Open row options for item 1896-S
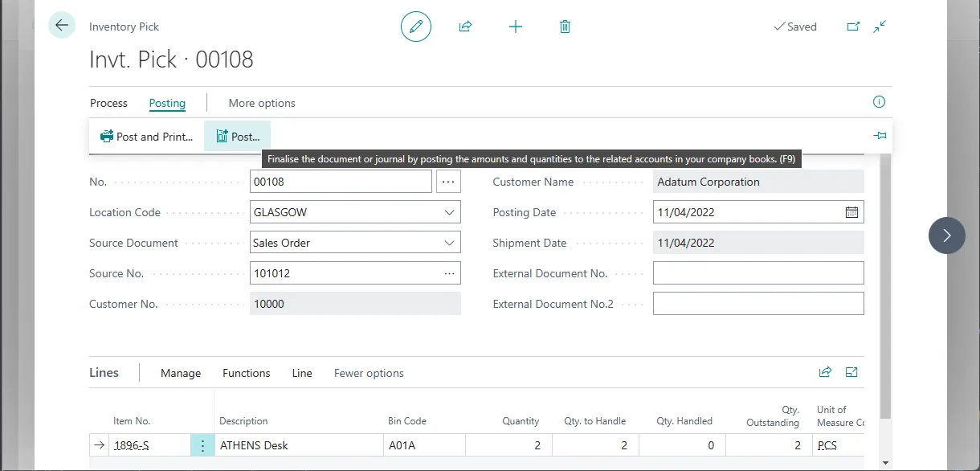The height and width of the screenshot is (471, 980). 202,445
